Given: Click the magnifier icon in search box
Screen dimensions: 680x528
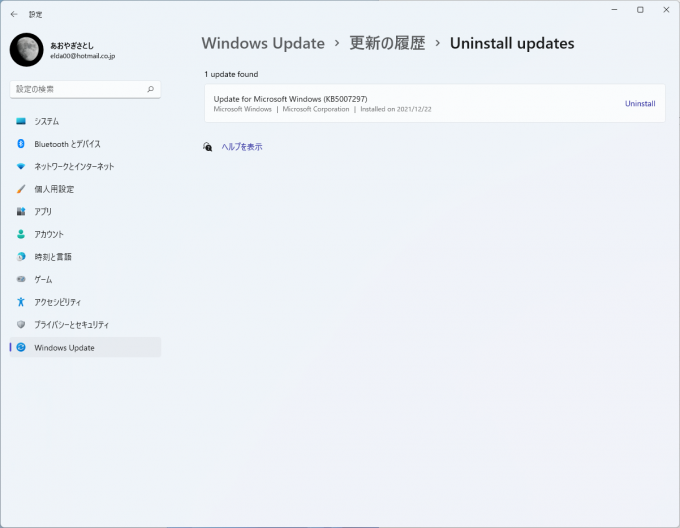Looking at the screenshot, I should (150, 89).
